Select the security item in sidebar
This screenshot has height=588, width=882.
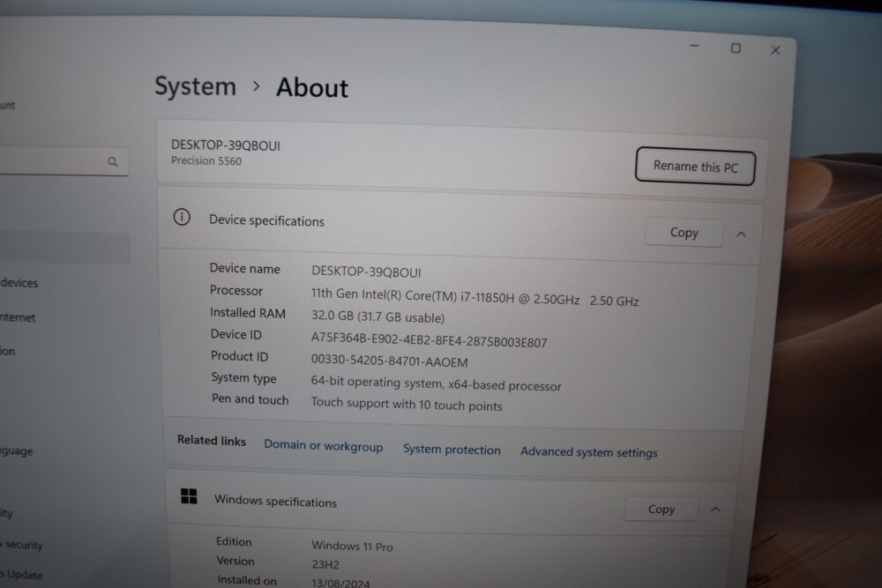21,545
